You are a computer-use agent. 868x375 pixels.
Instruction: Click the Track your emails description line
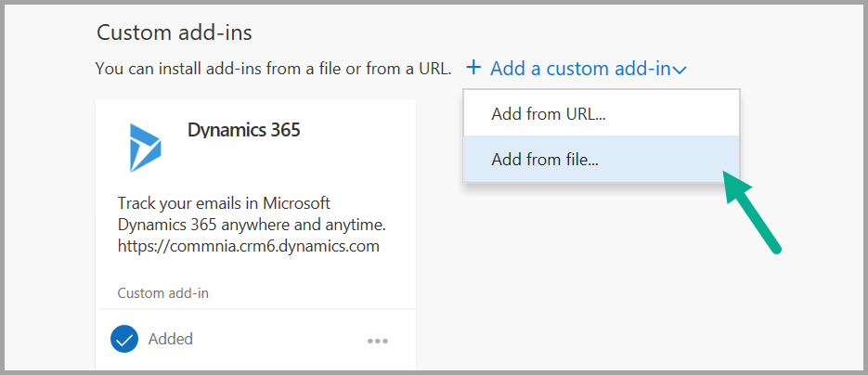tap(224, 203)
